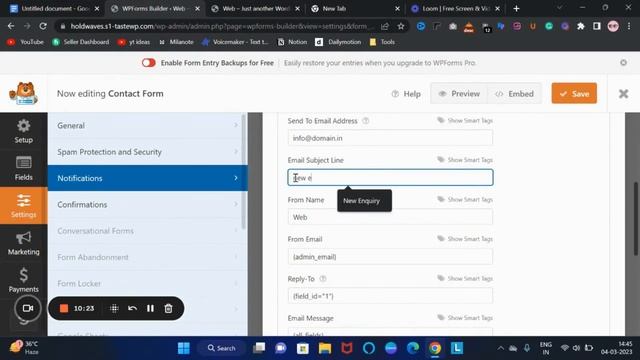Open File Explorer from the taskbar
The height and width of the screenshot is (360, 640).
pyautogui.click(x=325, y=348)
